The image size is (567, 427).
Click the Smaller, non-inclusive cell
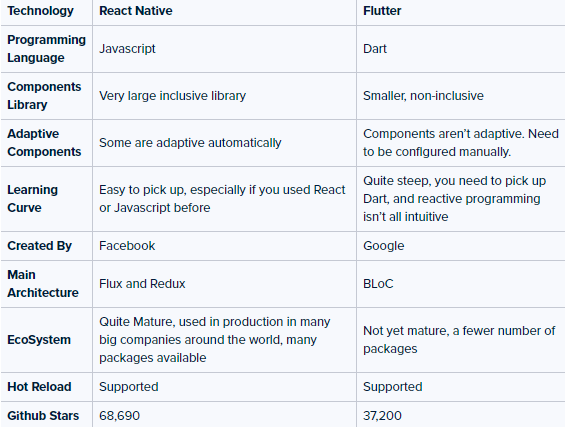[x=423, y=96]
